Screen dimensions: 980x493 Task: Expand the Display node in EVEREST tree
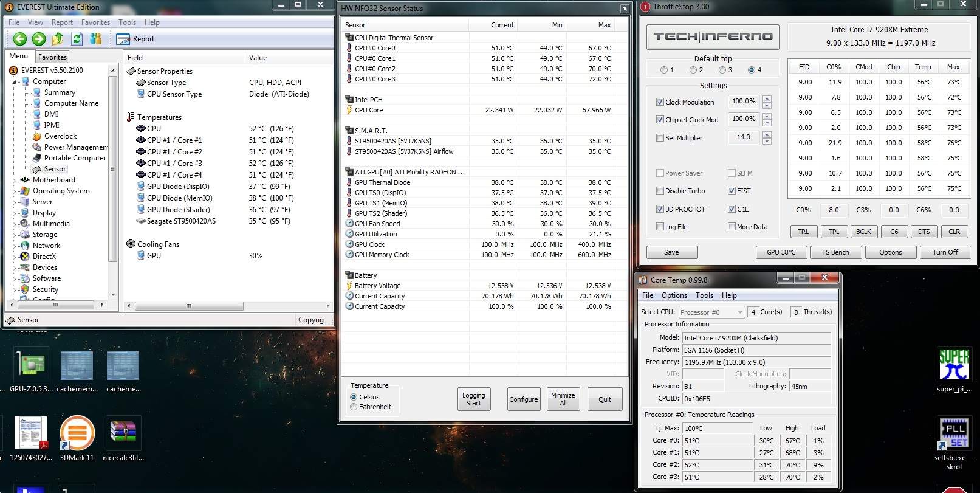point(15,213)
